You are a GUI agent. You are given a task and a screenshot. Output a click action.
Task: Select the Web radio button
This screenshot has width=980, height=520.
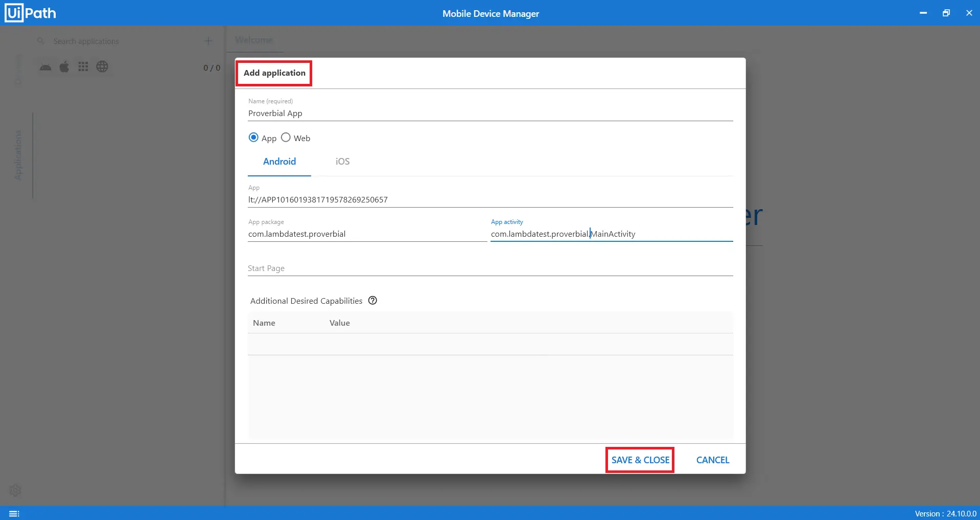pyautogui.click(x=286, y=138)
